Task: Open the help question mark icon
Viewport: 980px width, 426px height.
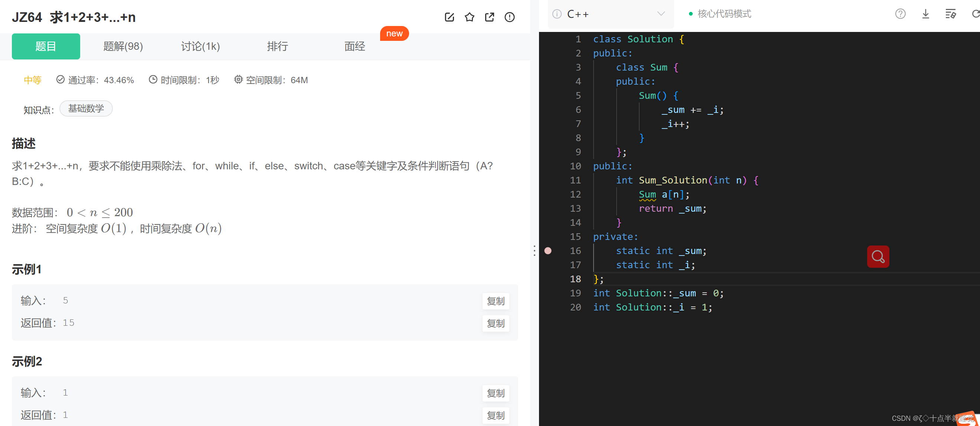Action: tap(900, 14)
